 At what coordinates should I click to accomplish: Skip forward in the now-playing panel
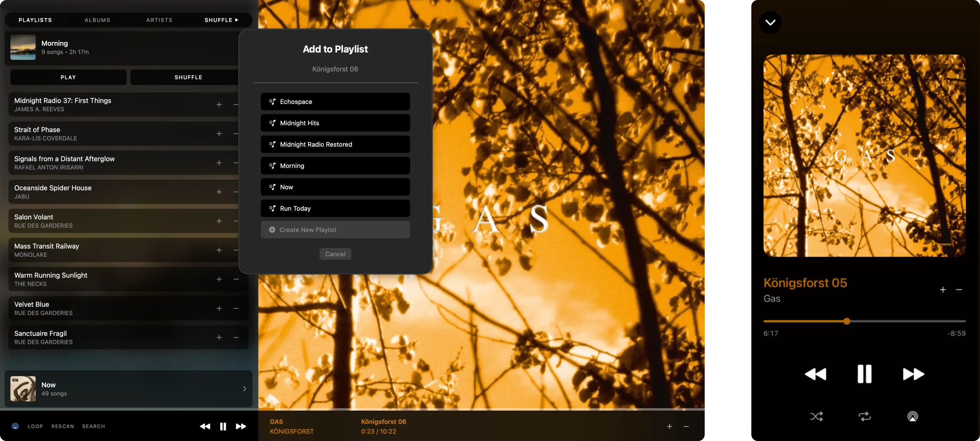click(x=913, y=374)
